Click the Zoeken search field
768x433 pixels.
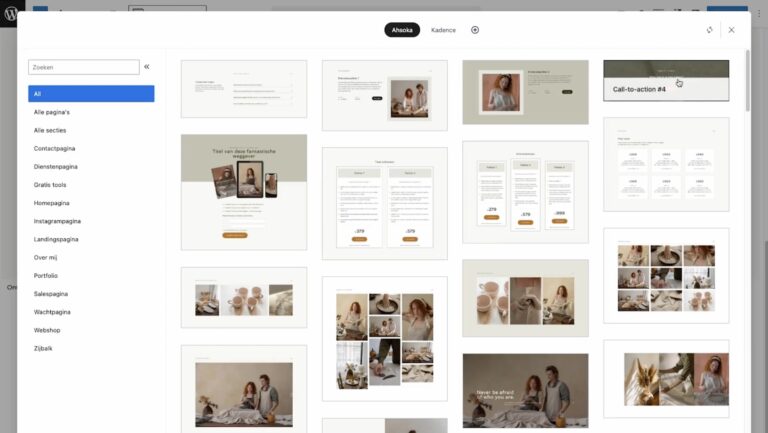[84, 67]
